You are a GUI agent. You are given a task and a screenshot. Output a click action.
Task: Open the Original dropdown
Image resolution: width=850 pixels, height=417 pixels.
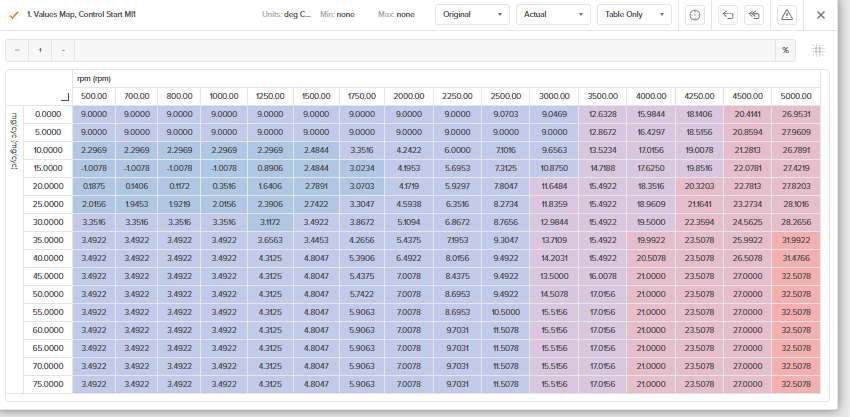click(x=472, y=15)
